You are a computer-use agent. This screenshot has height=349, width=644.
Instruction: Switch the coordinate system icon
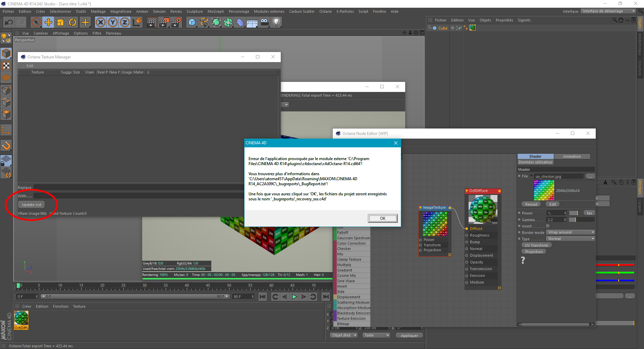click(x=137, y=22)
